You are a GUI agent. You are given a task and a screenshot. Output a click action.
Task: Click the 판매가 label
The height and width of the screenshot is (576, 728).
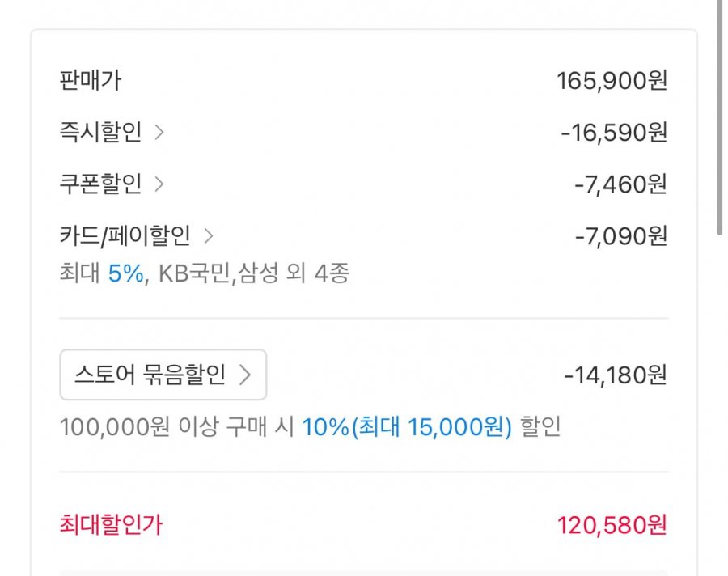pos(91,81)
